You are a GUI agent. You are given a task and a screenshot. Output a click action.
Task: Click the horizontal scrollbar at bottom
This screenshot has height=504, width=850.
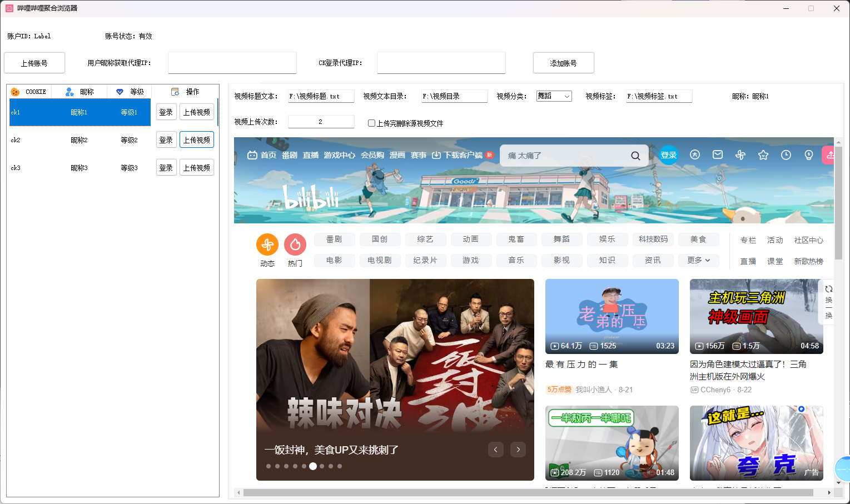pos(528,492)
